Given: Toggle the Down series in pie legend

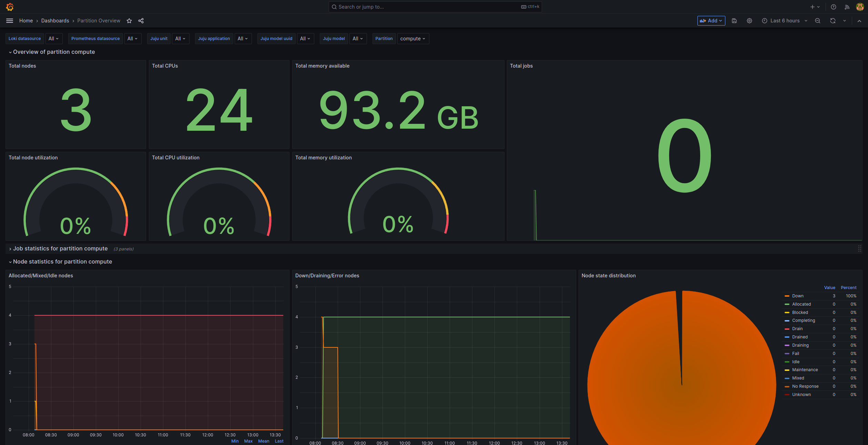Looking at the screenshot, I should pos(798,296).
